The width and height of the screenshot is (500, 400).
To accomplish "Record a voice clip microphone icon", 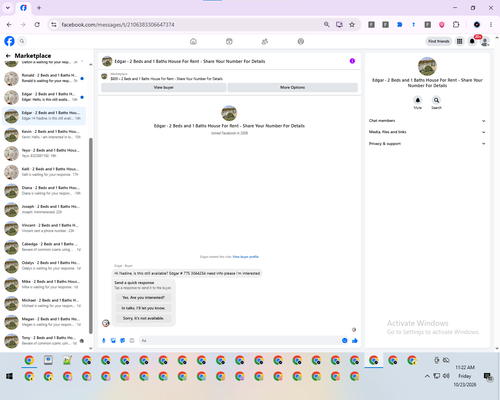I will [x=104, y=340].
